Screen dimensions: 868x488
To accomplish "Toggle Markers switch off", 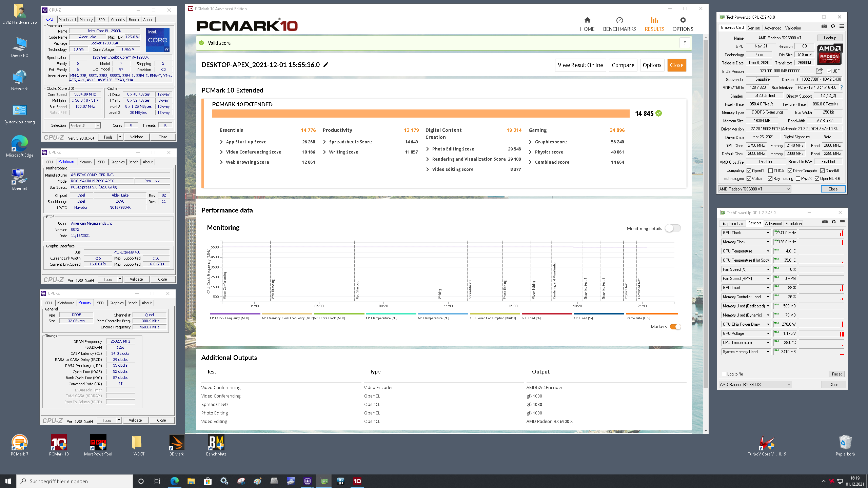I will click(675, 326).
